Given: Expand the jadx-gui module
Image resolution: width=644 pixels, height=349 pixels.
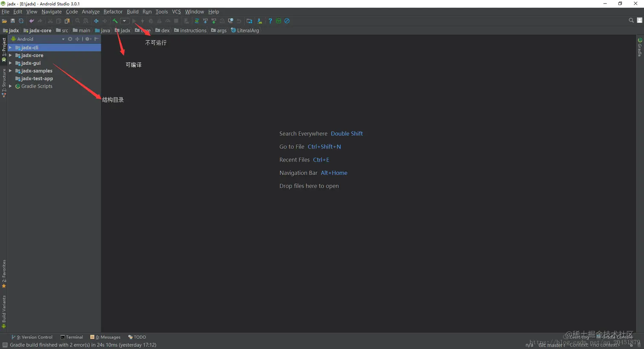Looking at the screenshot, I should (10, 63).
